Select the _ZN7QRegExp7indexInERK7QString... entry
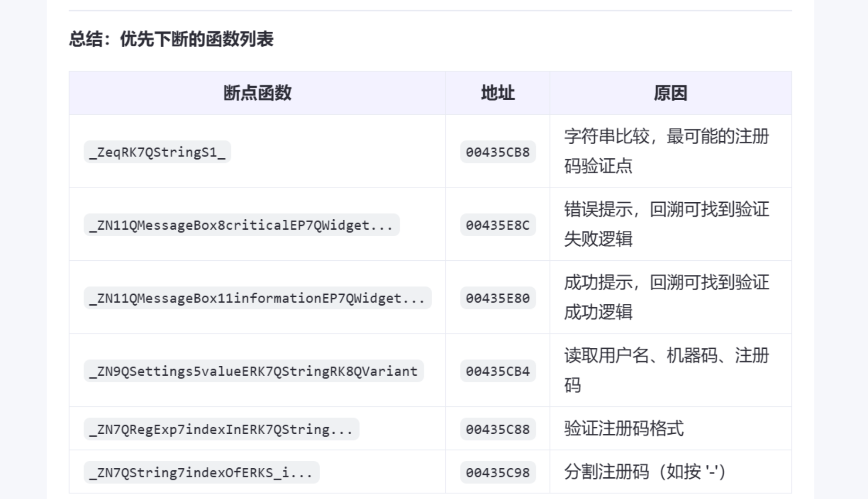 tap(222, 429)
